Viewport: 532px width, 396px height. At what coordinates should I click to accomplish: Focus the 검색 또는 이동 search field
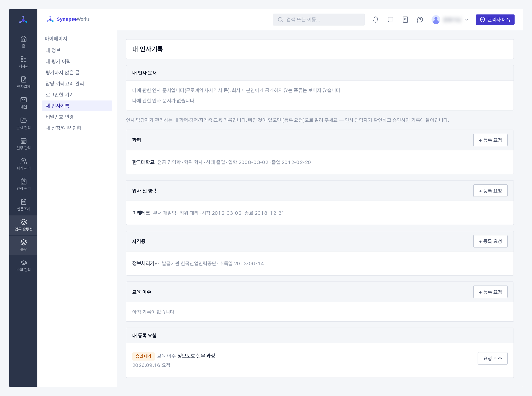click(x=318, y=19)
